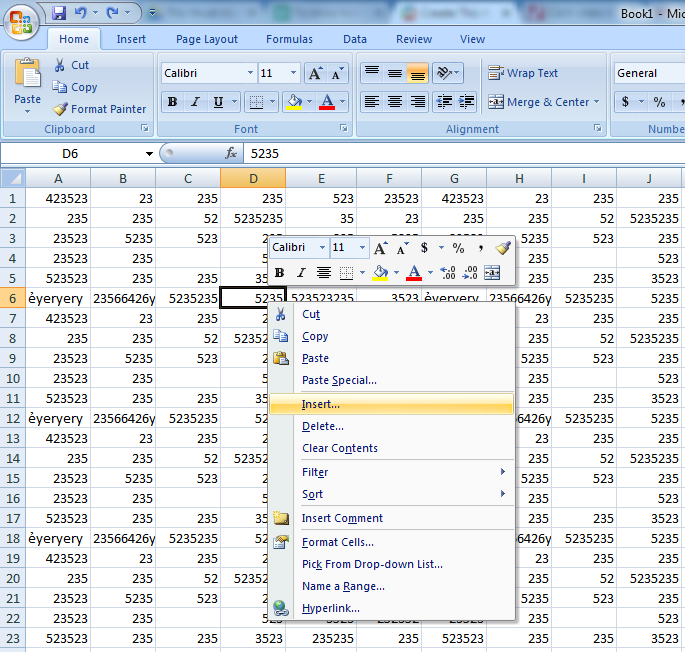685x652 pixels.
Task: Choose Insert... from the context menu
Action: point(321,404)
